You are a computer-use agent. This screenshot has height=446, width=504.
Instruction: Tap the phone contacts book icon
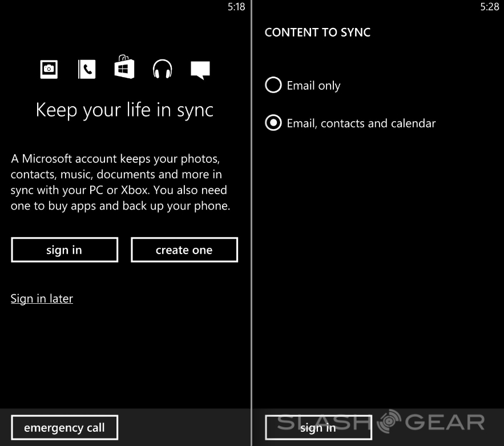[x=87, y=69]
